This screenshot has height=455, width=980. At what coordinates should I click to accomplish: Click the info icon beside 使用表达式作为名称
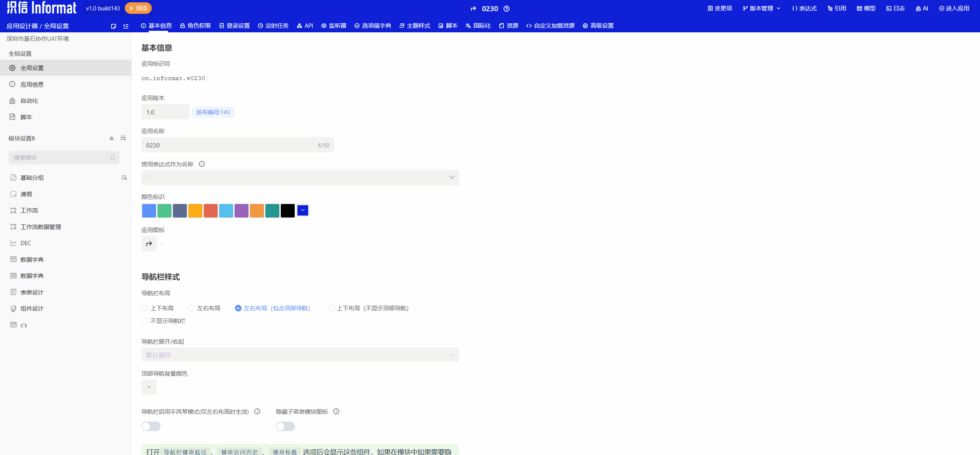click(x=202, y=164)
